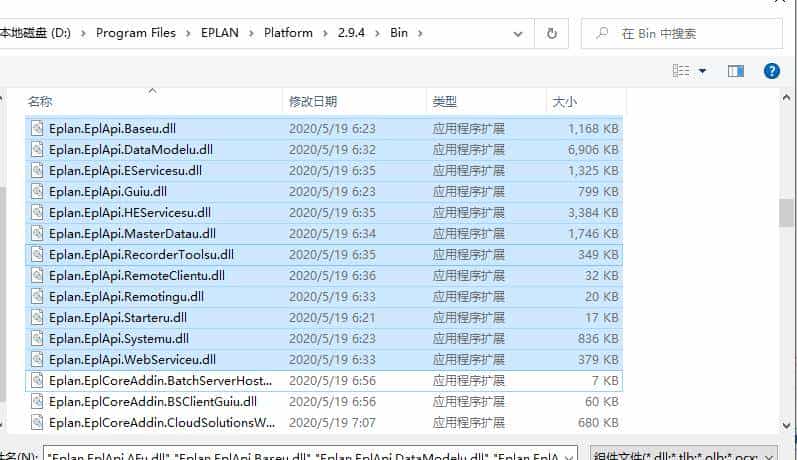The width and height of the screenshot is (797, 460).
Task: Click the file list scroll down arrow
Action: click(786, 425)
